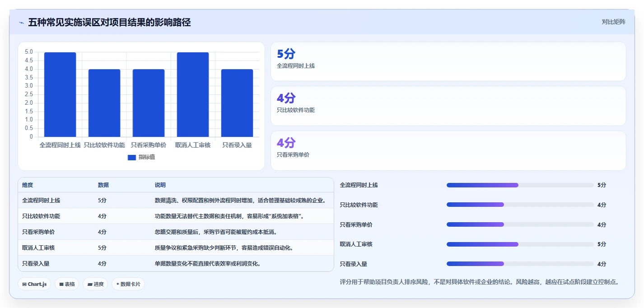Click the 全流程同时上线 label beside its progress bar
The height and width of the screenshot is (308, 644).
[359, 185]
